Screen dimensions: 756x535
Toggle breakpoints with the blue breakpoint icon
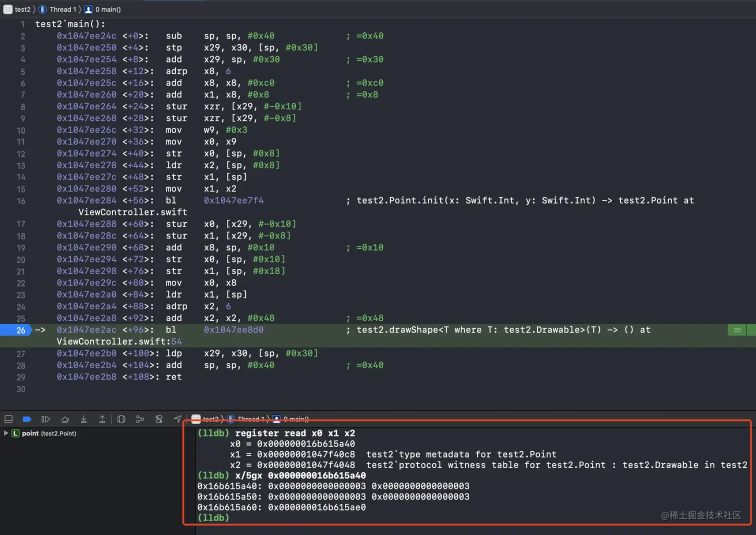coord(27,419)
